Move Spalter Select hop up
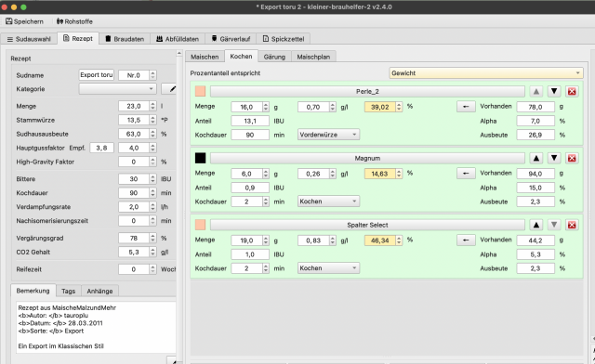Screen dimensions: 595x364 coord(536,225)
